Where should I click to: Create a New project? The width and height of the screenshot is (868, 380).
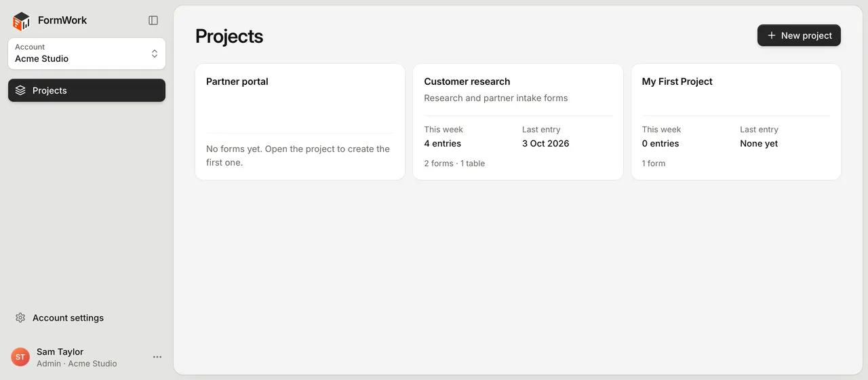click(x=799, y=35)
